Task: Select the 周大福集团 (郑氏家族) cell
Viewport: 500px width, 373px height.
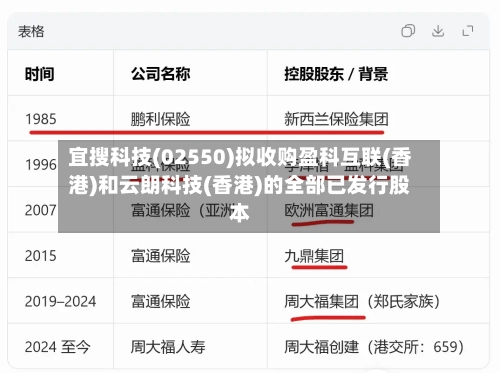Action: 362,302
